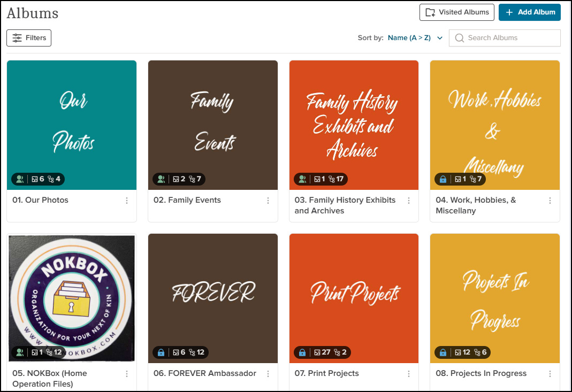The height and width of the screenshot is (392, 572).
Task: Open the Projects In Progress thumbnail
Action: (x=494, y=298)
